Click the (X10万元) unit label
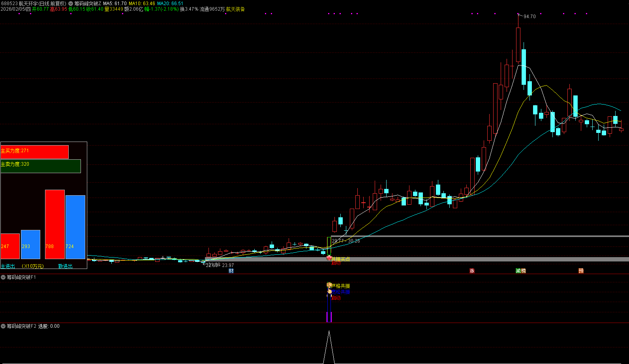Viewport: 629px width, 364px height. (x=33, y=266)
